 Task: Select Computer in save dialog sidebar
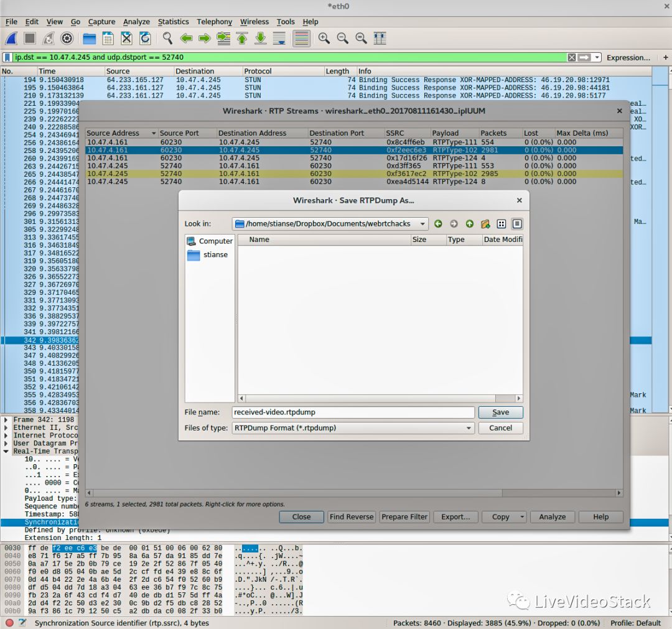coord(210,241)
